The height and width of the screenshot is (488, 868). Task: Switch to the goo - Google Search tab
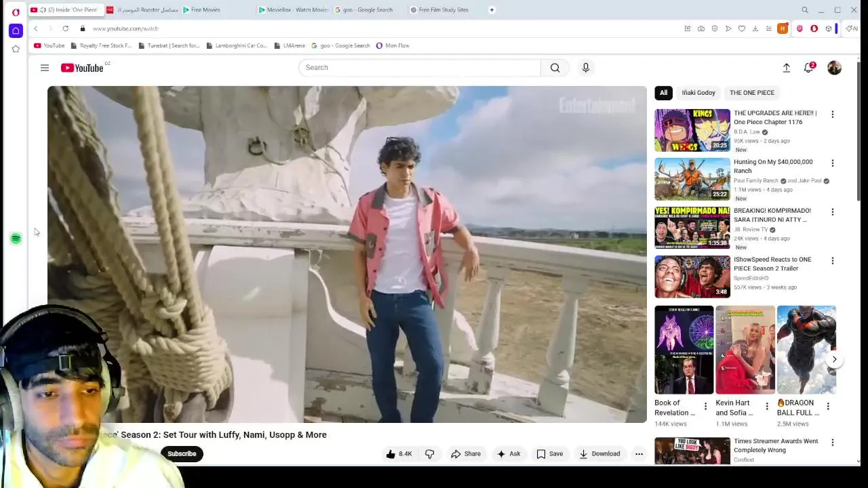(369, 10)
